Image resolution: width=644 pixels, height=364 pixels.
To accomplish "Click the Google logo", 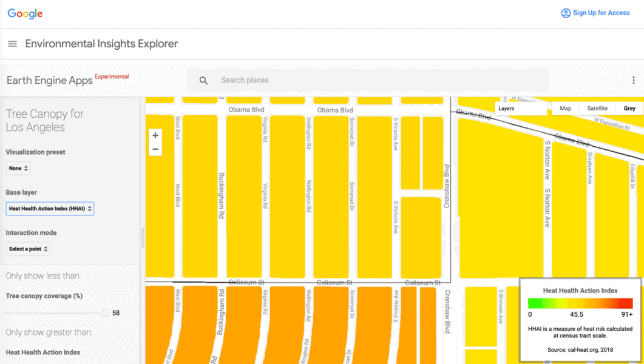I will click(25, 13).
